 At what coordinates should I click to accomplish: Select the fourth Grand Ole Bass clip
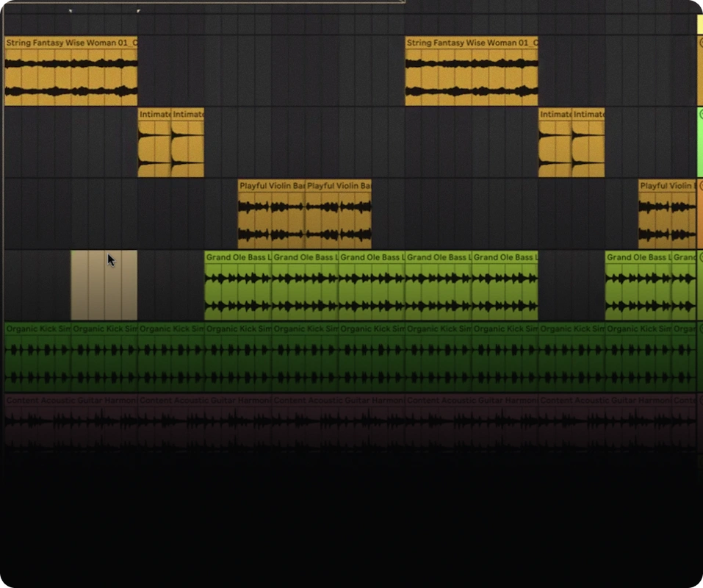pos(439,286)
